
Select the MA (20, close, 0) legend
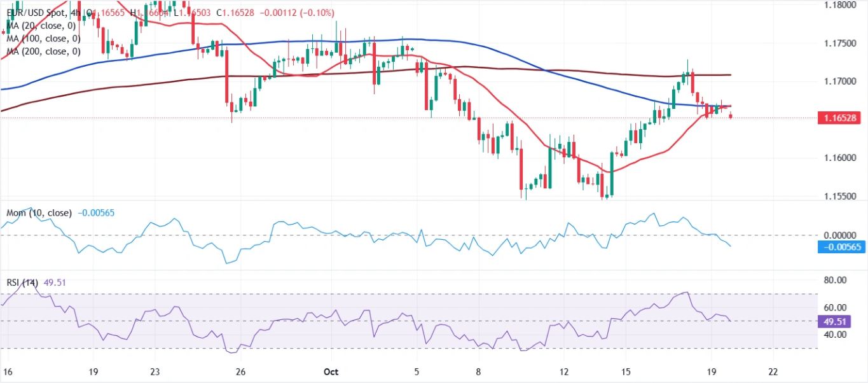coord(41,25)
